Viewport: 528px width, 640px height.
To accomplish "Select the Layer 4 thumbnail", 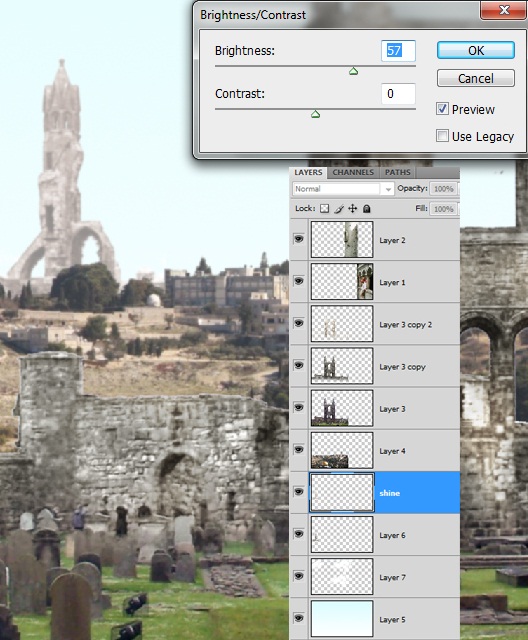I will coord(342,450).
